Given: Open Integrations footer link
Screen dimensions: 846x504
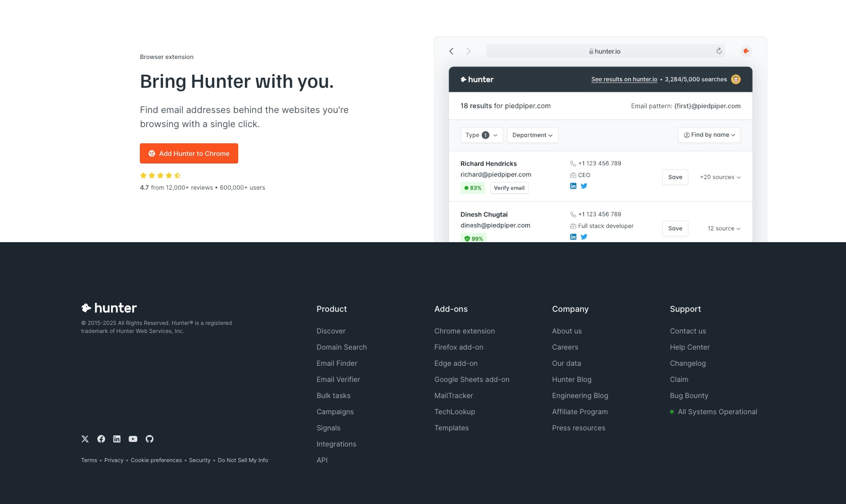Looking at the screenshot, I should click(336, 444).
